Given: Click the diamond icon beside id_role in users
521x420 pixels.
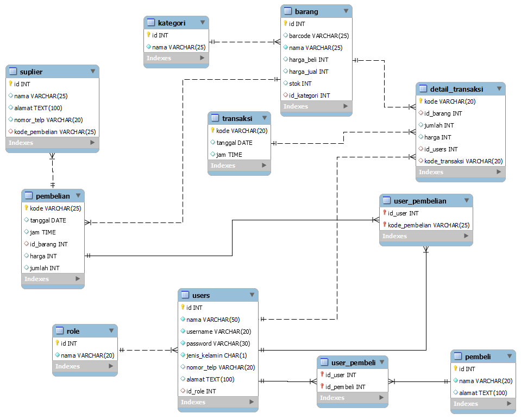Looking at the screenshot, I should point(183,391).
